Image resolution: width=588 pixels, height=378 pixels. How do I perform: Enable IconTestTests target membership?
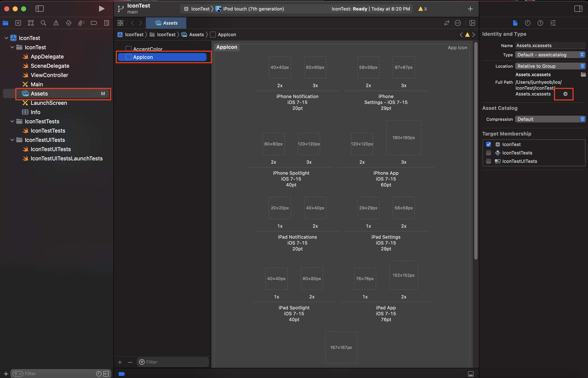pos(489,153)
